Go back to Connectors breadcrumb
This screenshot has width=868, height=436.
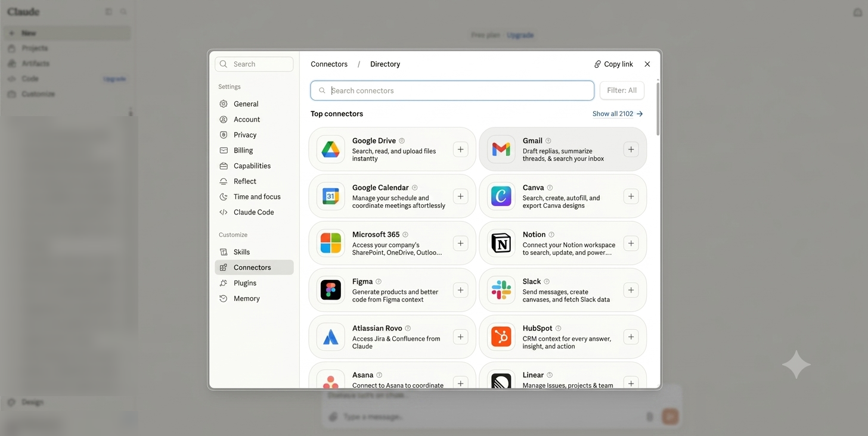click(x=329, y=64)
